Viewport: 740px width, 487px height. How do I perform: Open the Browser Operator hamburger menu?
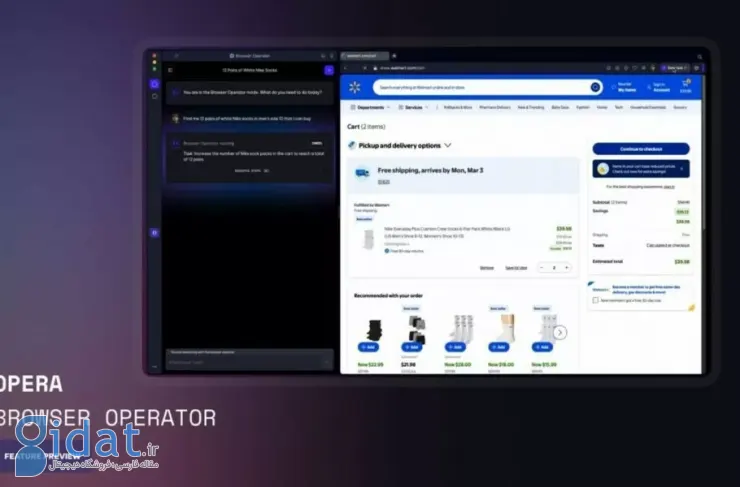(170, 70)
